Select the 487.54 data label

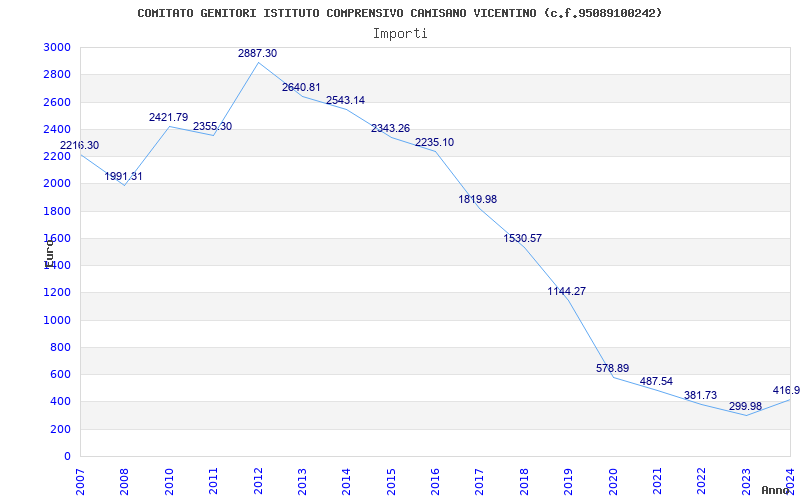click(656, 382)
